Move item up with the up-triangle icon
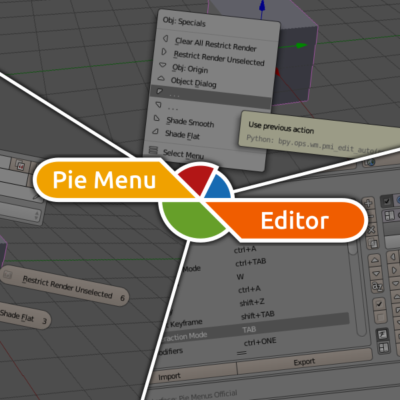Image resolution: width=400 pixels, height=400 pixels. [x=375, y=260]
